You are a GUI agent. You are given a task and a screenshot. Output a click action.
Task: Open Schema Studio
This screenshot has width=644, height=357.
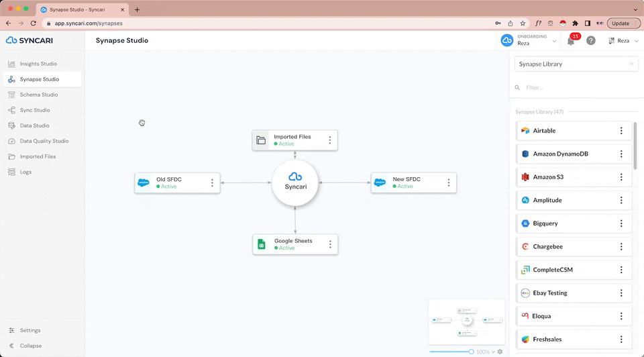pos(39,95)
